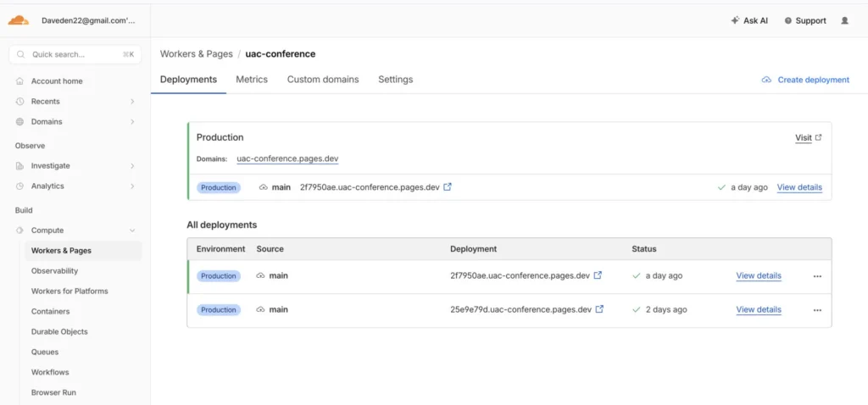Click the Create deployment link
Image resolution: width=868 pixels, height=405 pixels.
[813, 80]
